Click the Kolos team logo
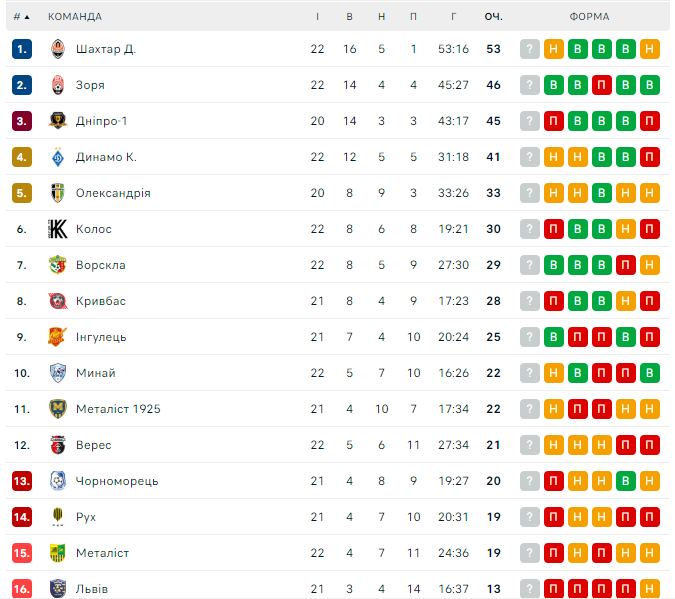Image resolution: width=675 pixels, height=599 pixels. pyautogui.click(x=57, y=229)
